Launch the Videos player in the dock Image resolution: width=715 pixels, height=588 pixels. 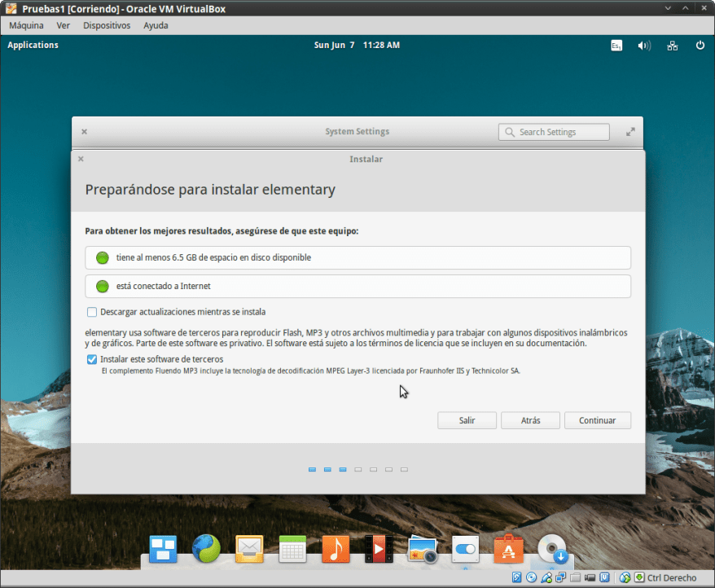coord(379,549)
